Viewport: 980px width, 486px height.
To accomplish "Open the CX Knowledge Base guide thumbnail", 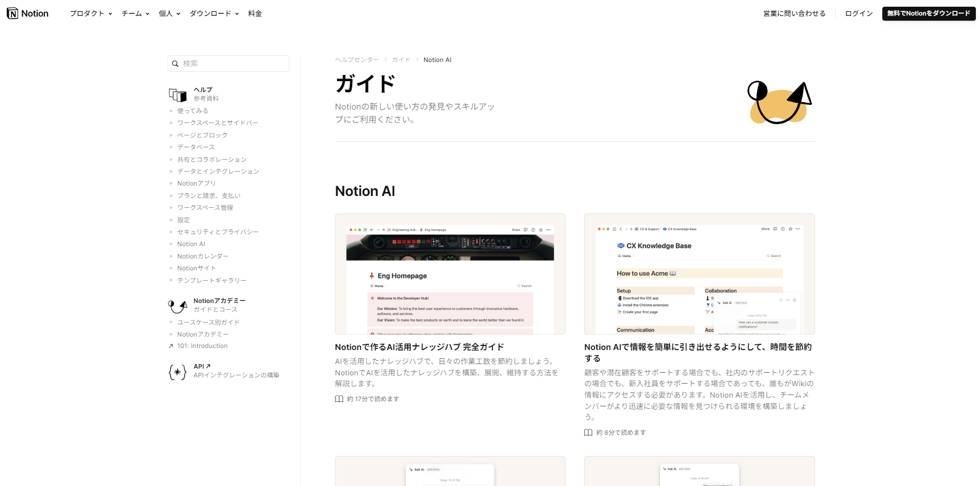I will click(x=699, y=274).
